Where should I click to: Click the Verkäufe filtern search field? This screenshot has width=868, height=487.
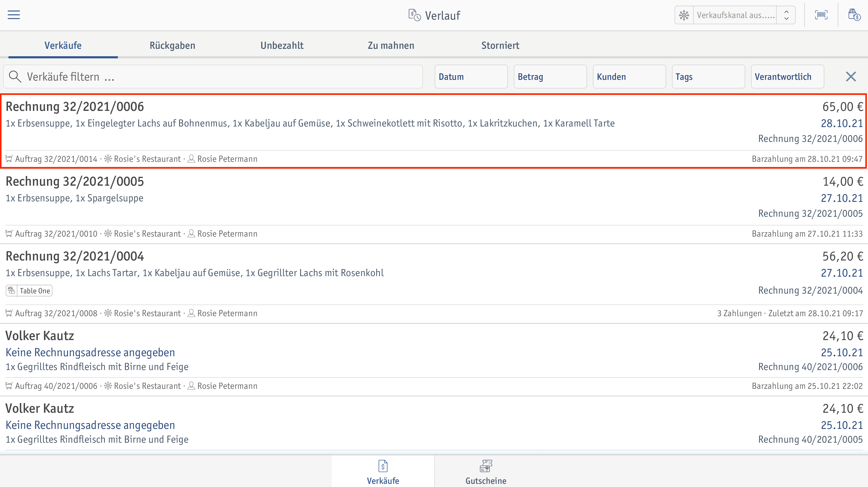pyautogui.click(x=213, y=77)
